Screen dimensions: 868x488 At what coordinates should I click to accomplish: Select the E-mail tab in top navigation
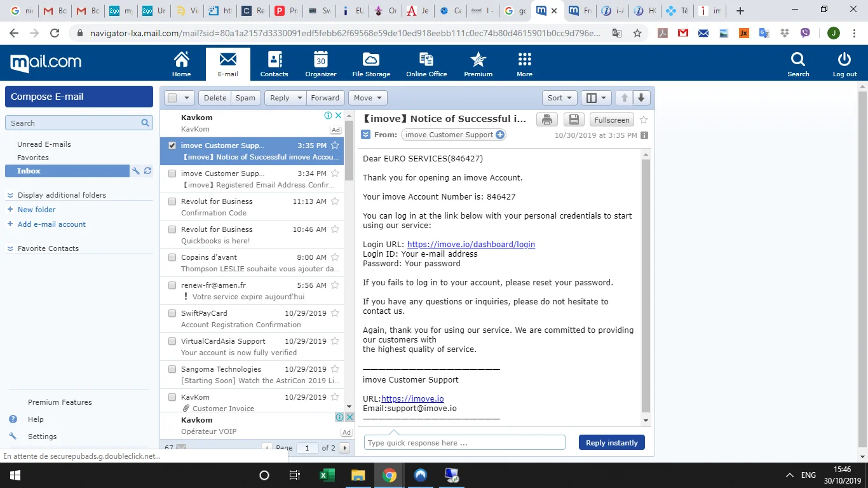coord(227,64)
